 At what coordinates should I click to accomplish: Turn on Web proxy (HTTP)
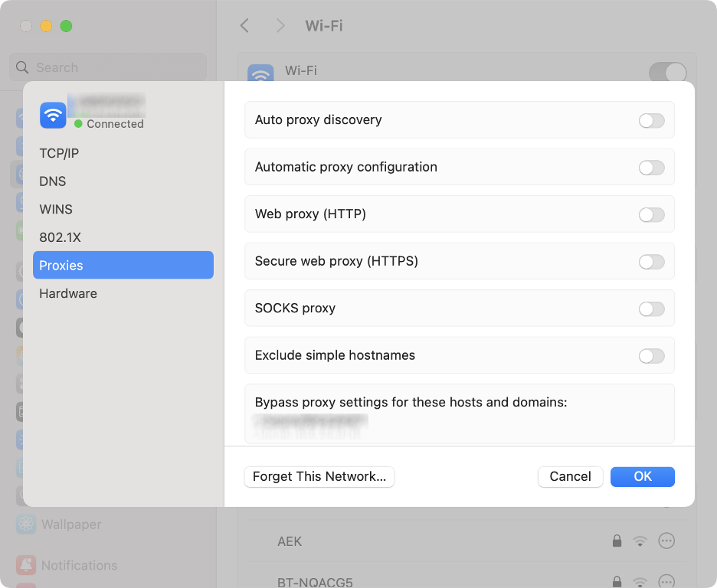point(652,214)
